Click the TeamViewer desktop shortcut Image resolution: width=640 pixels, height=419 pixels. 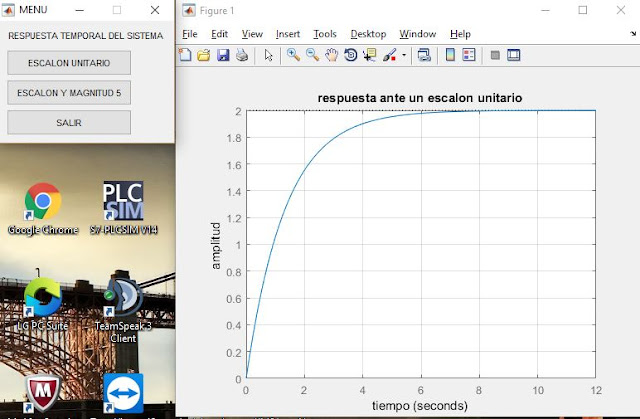click(x=123, y=393)
